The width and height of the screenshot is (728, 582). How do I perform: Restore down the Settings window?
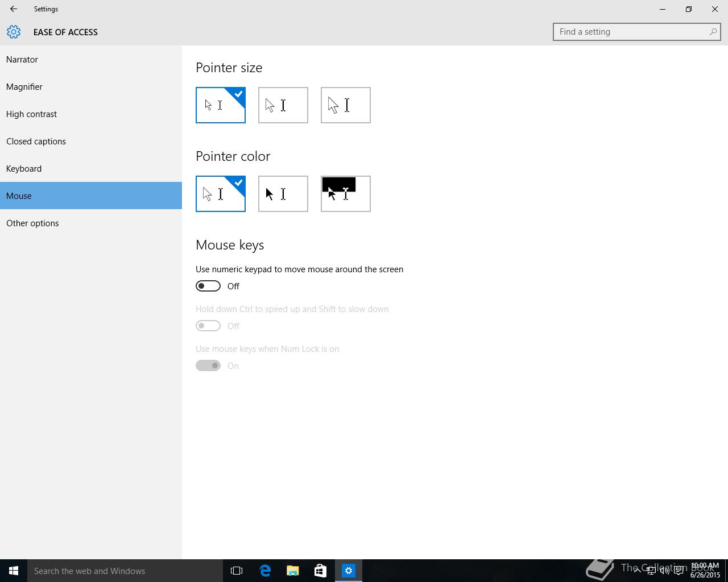(689, 9)
